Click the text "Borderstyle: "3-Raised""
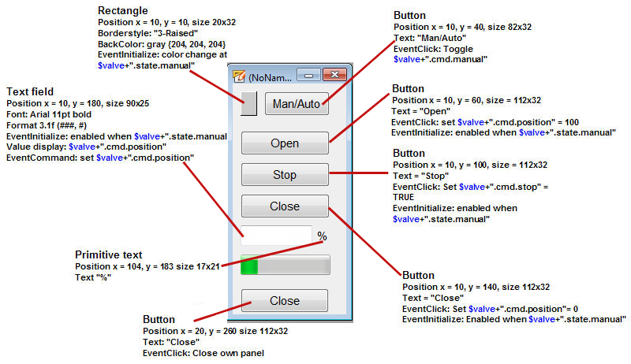 [x=147, y=33]
